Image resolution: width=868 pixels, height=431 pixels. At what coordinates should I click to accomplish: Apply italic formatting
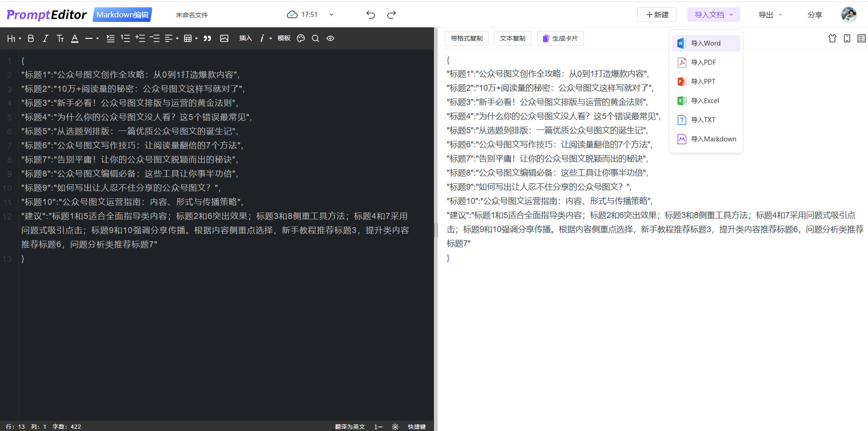45,38
